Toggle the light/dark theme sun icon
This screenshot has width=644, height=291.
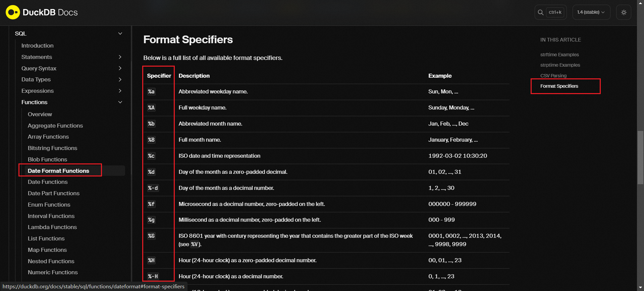coord(624,12)
